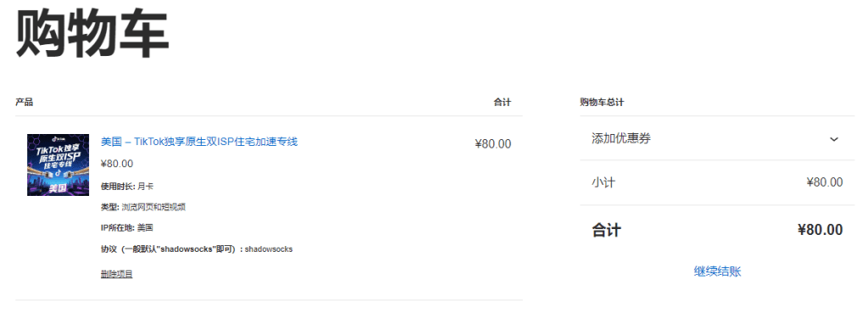
Task: Click the bold ¥80.00 grand total amount
Action: pyautogui.click(x=821, y=230)
